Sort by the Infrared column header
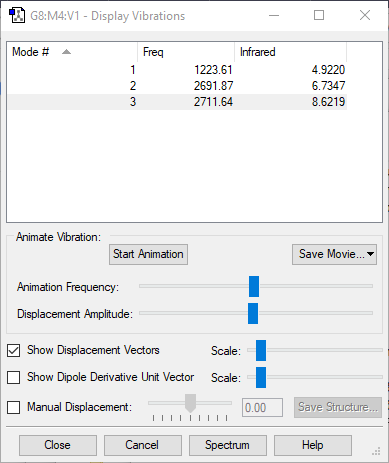The height and width of the screenshot is (463, 389). click(x=291, y=52)
